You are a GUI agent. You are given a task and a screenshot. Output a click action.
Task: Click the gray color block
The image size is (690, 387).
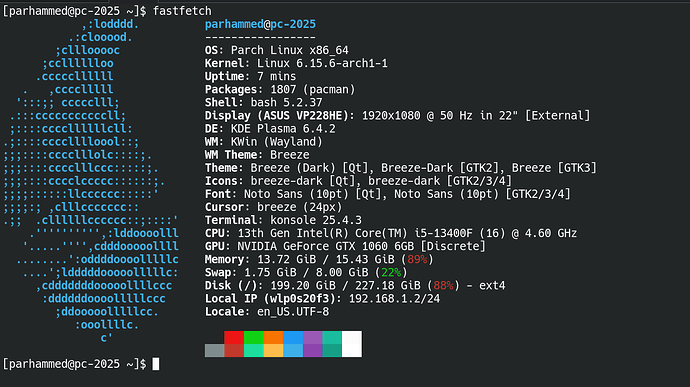point(214,350)
